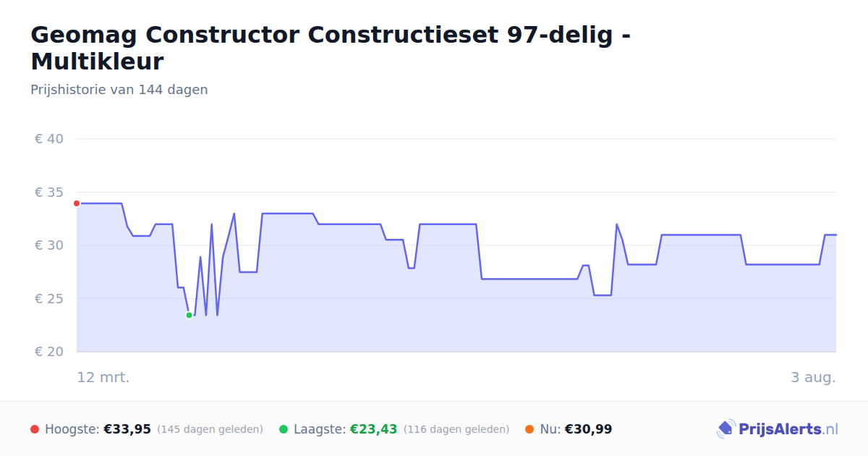Click the red highest-price dot on chart
The width and height of the screenshot is (868, 456).
[x=77, y=203]
